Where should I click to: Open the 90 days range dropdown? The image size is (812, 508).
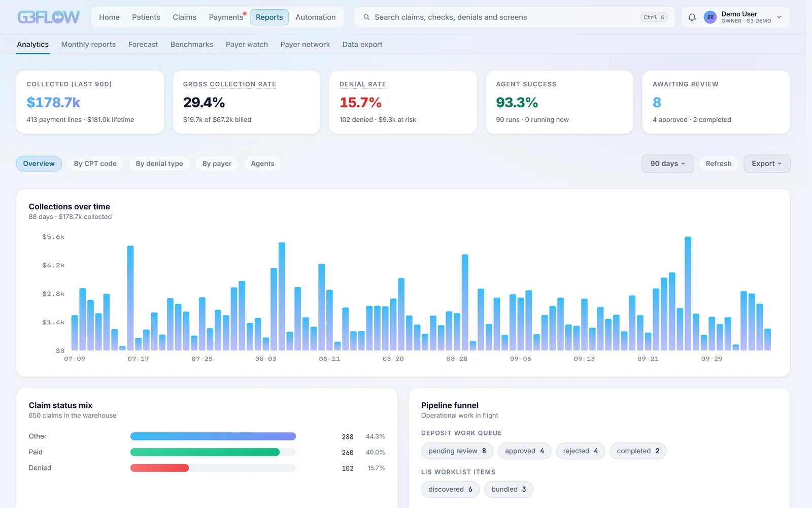[x=667, y=164]
